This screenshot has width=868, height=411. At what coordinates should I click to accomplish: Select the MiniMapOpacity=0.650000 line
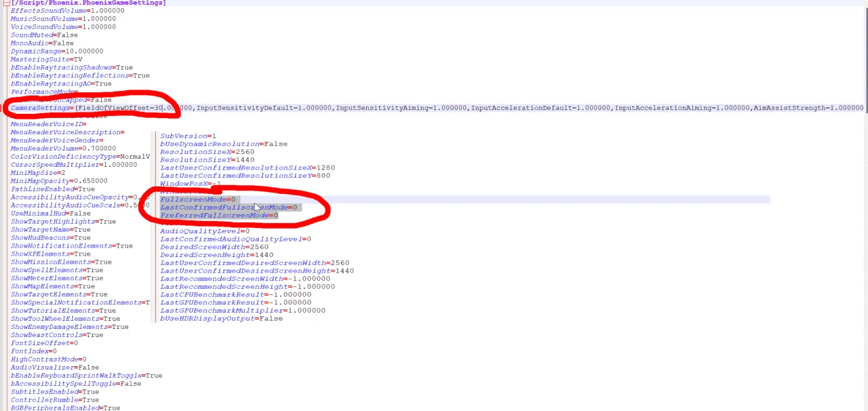(59, 182)
